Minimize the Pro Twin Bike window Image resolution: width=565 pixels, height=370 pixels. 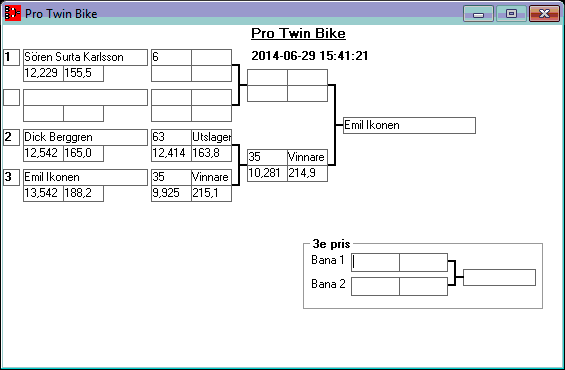point(478,14)
